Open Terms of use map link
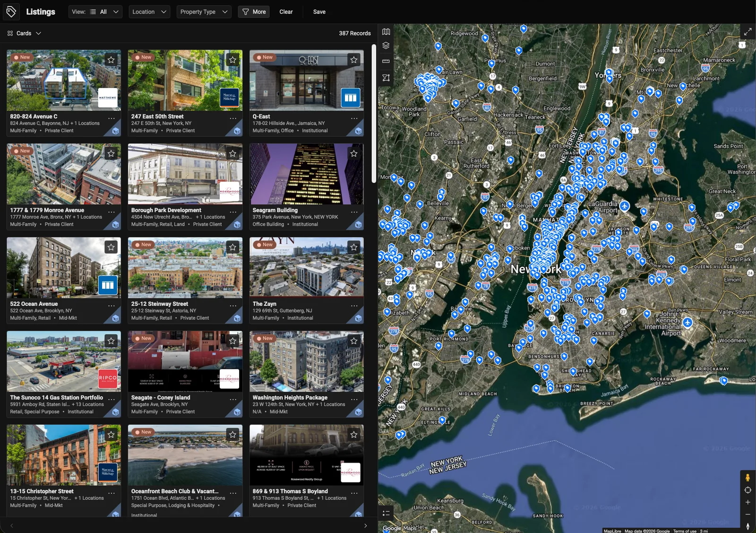This screenshot has width=756, height=533. pyautogui.click(x=685, y=531)
